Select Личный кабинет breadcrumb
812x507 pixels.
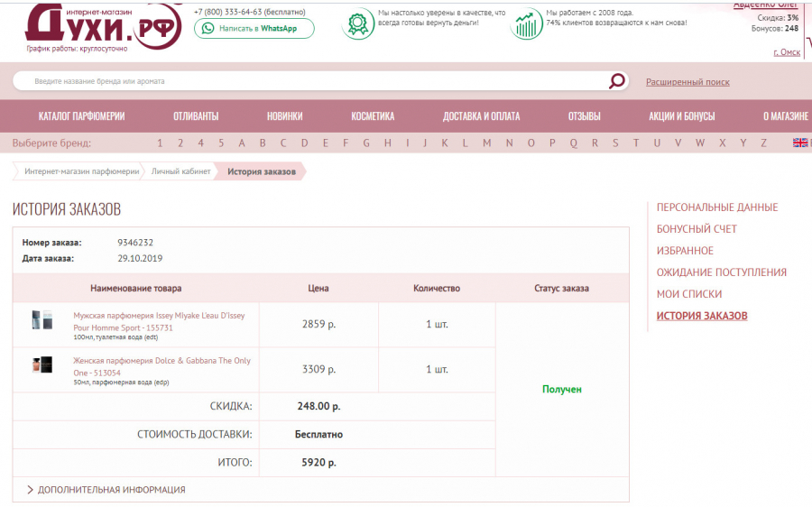[180, 171]
